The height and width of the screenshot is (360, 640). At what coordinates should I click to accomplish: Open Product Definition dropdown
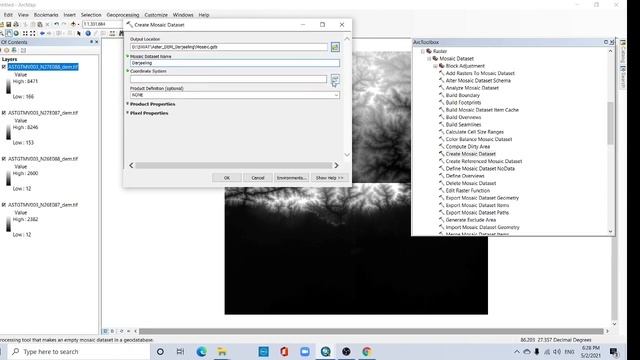[336, 95]
